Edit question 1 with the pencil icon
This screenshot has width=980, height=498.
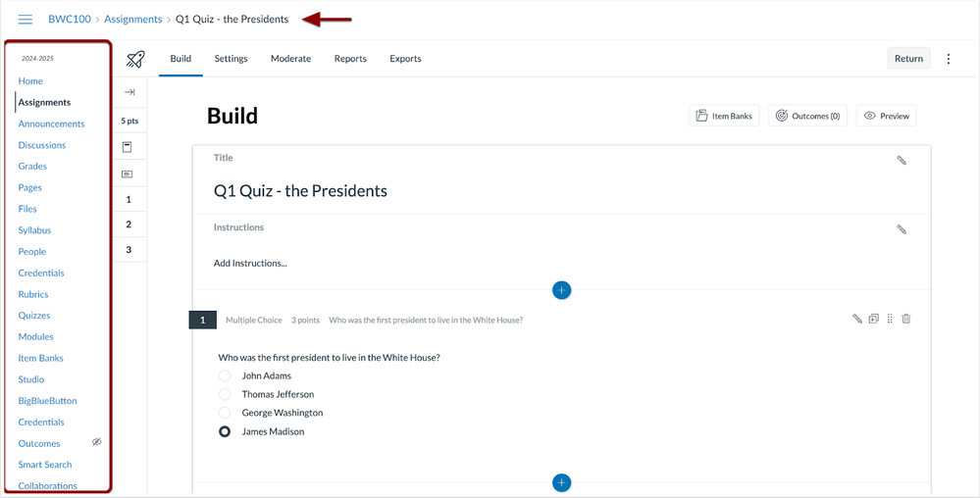856,319
